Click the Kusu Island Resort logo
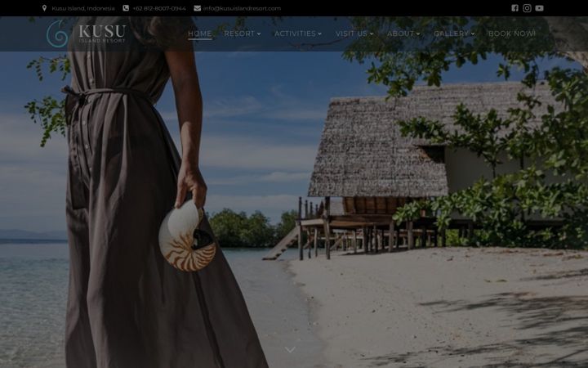 point(86,34)
